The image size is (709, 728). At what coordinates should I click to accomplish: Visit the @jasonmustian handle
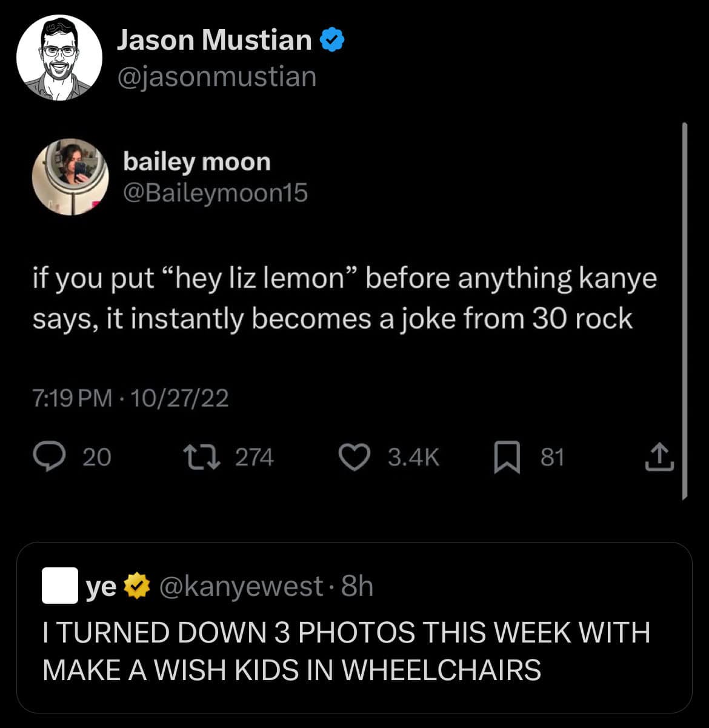tap(216, 77)
